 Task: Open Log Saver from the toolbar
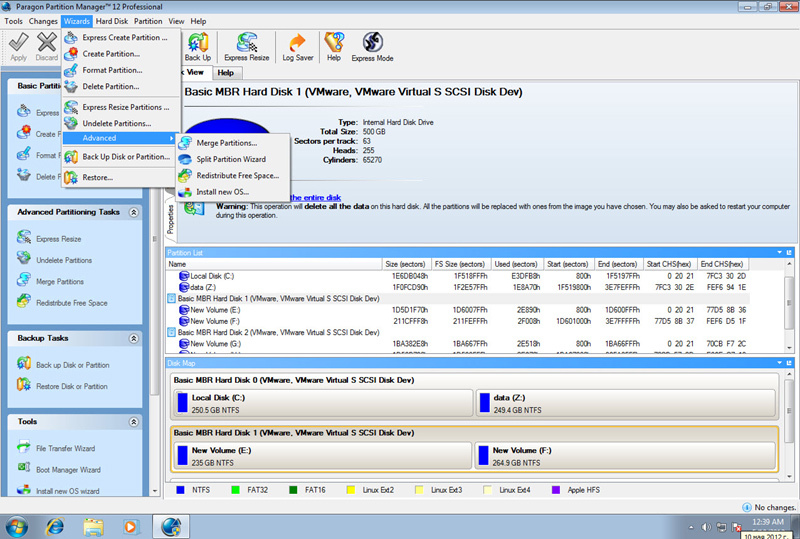pyautogui.click(x=298, y=46)
